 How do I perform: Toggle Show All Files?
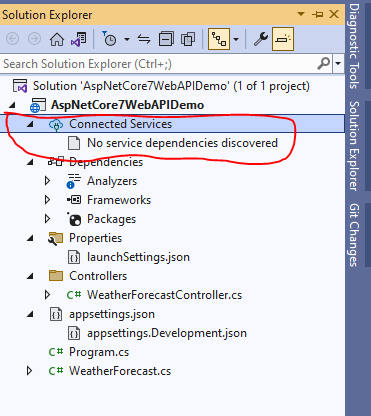[188, 39]
